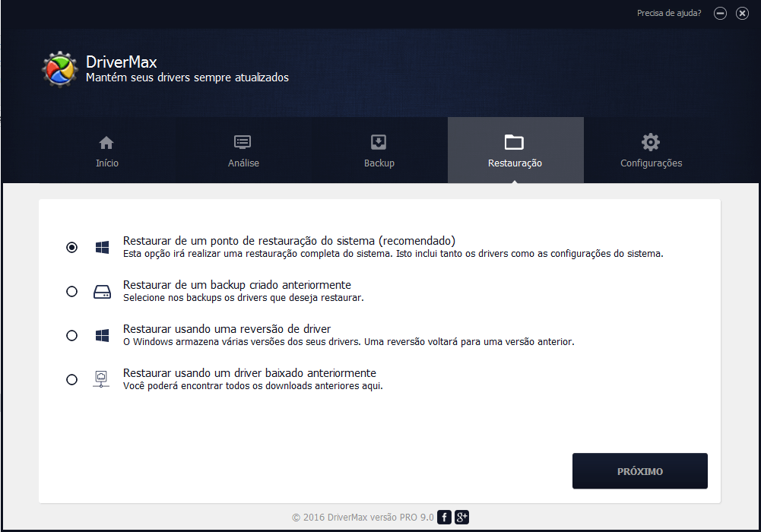Image resolution: width=761 pixels, height=532 pixels.
Task: Click the Precisa de ajuda? help link
Action: point(669,13)
